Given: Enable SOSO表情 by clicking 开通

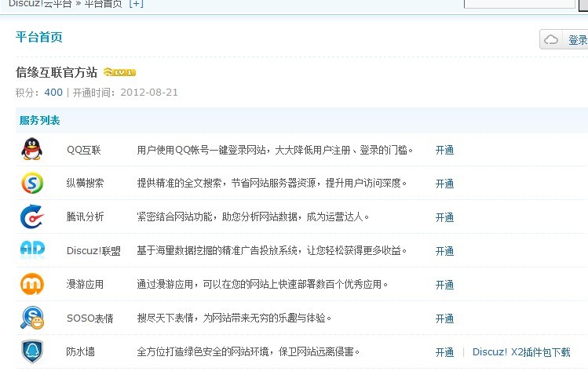Looking at the screenshot, I should pos(444,318).
